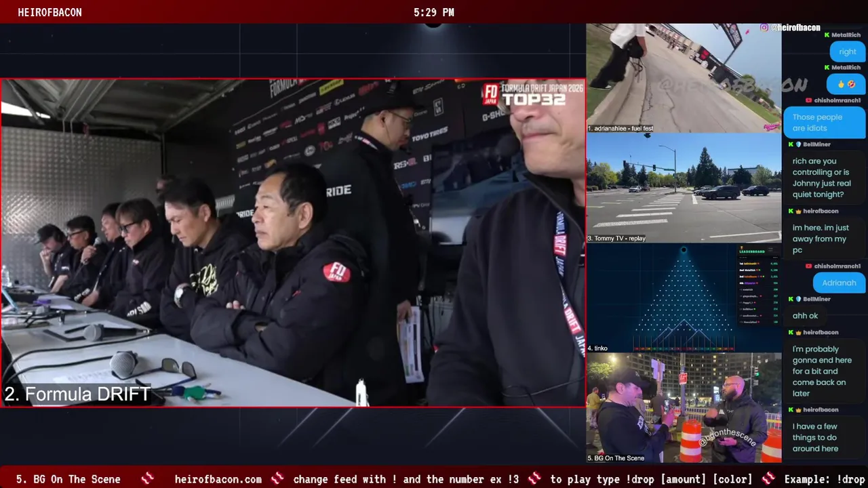Click crown badge above 'I'm probably gonna end here'
The image size is (868, 488).
(x=798, y=332)
